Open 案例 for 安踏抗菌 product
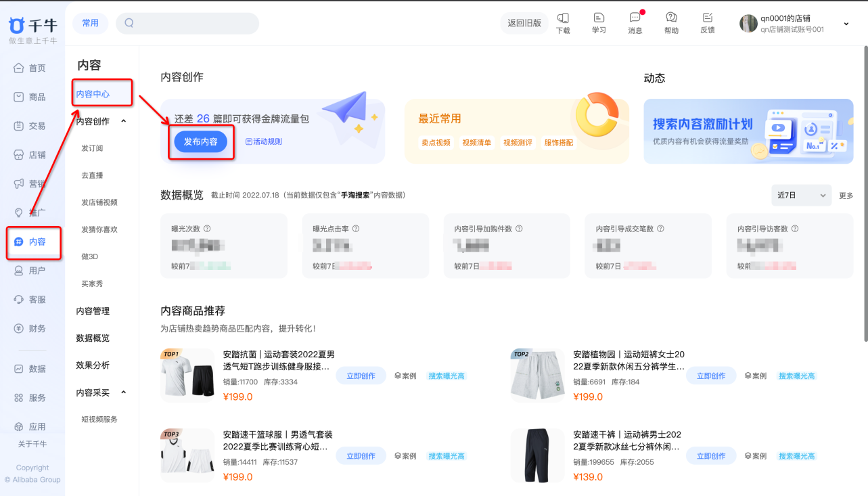Screen dimensions: 868x496 tap(405, 376)
